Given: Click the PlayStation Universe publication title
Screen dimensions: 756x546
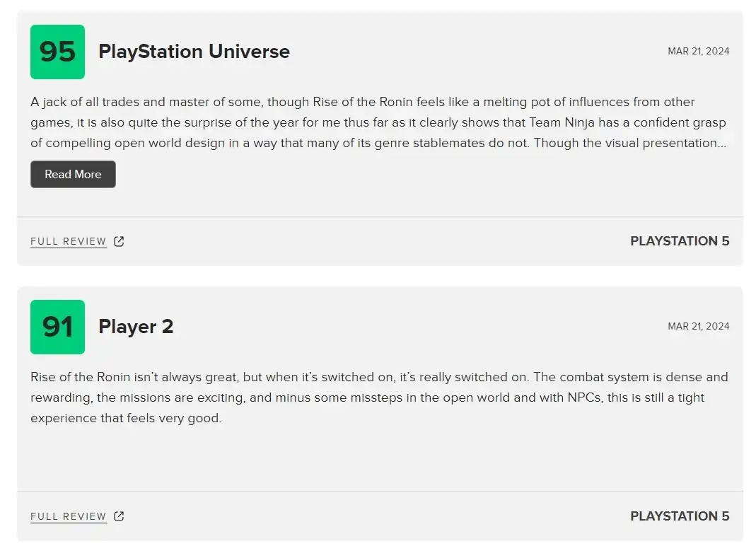Looking at the screenshot, I should (194, 52).
